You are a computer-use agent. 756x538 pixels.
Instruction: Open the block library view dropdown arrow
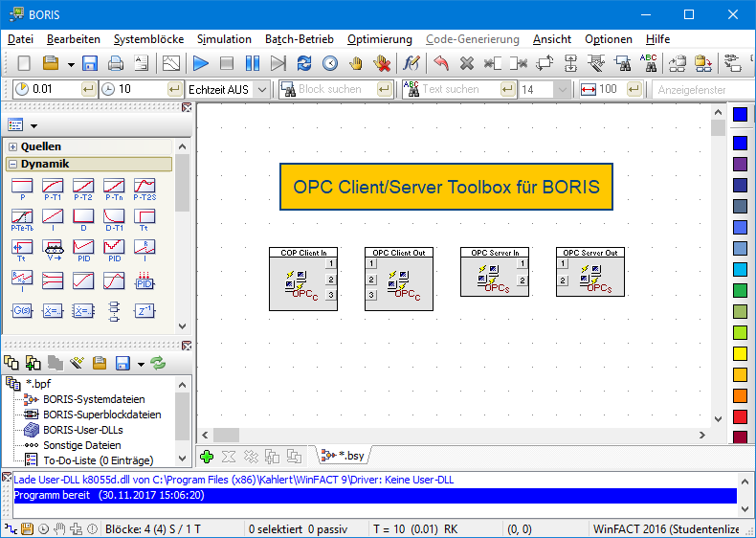click(x=34, y=126)
